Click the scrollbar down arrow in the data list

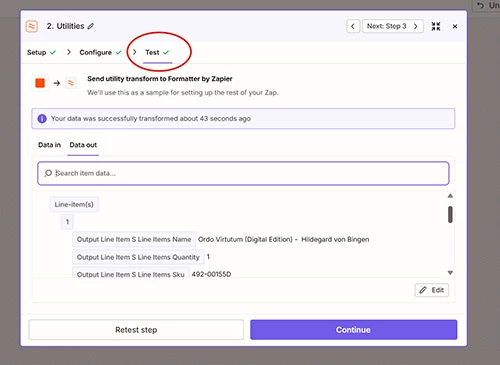click(x=450, y=273)
